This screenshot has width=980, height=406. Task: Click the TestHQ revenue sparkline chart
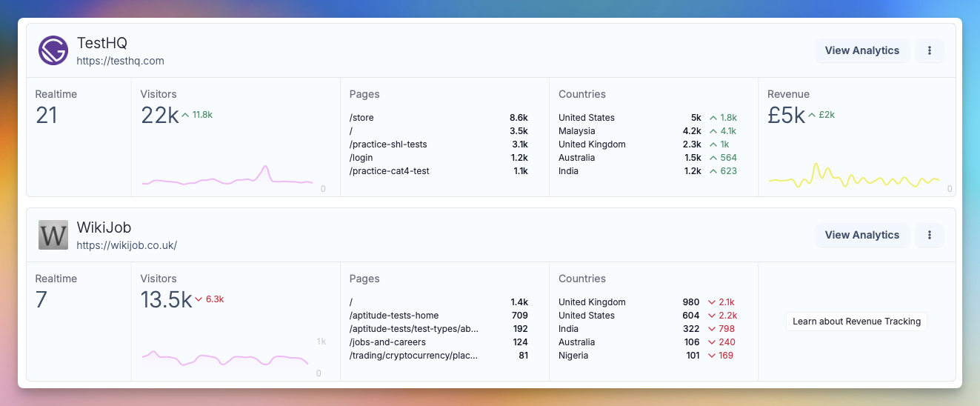click(x=854, y=176)
